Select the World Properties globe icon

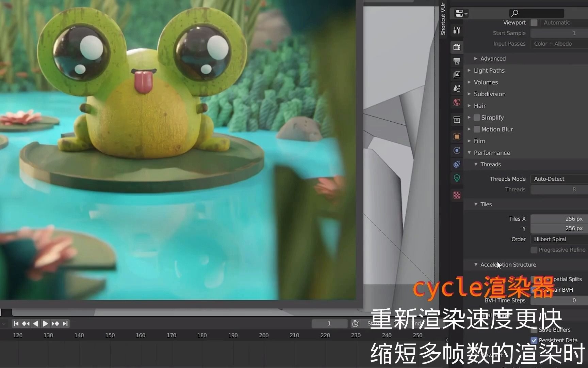[x=457, y=102]
